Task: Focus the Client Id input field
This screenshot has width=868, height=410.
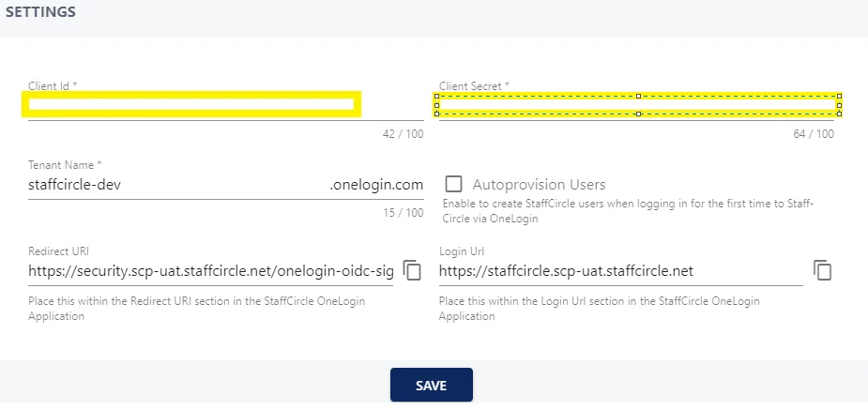Action: click(x=226, y=104)
